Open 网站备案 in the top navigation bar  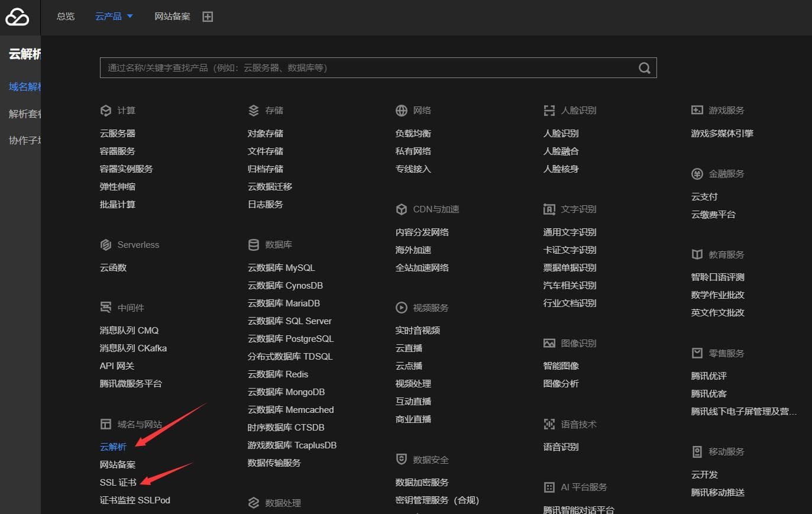click(x=172, y=17)
